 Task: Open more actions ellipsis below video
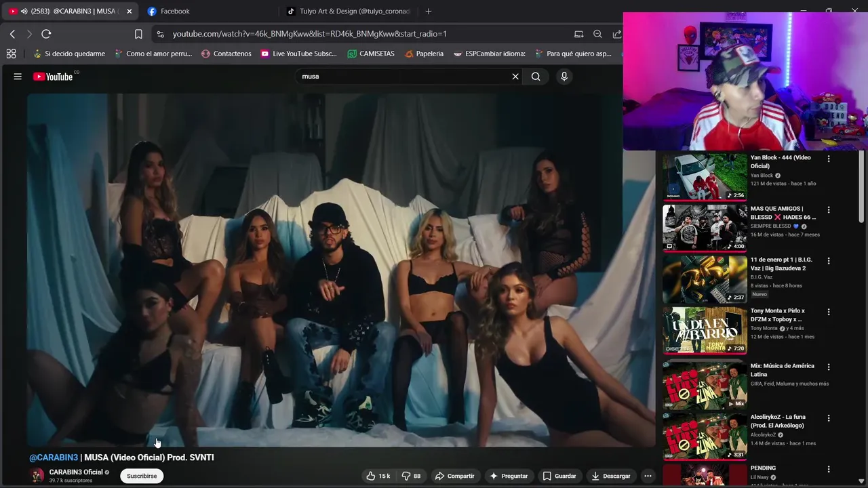(648, 476)
